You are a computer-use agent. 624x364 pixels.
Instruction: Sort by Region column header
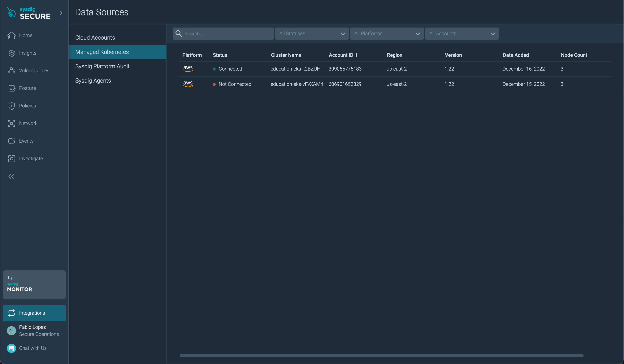tap(394, 55)
